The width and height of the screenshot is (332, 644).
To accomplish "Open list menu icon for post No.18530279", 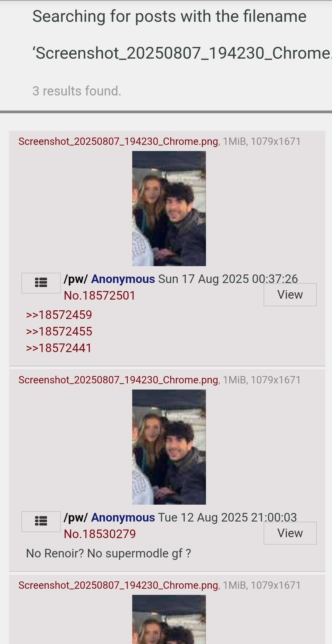I will tap(41, 522).
